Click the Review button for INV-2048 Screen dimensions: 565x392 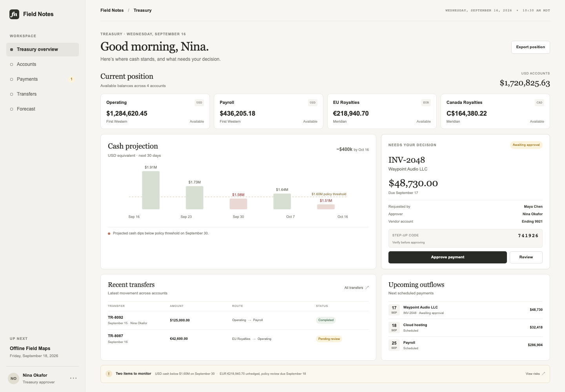pos(526,257)
